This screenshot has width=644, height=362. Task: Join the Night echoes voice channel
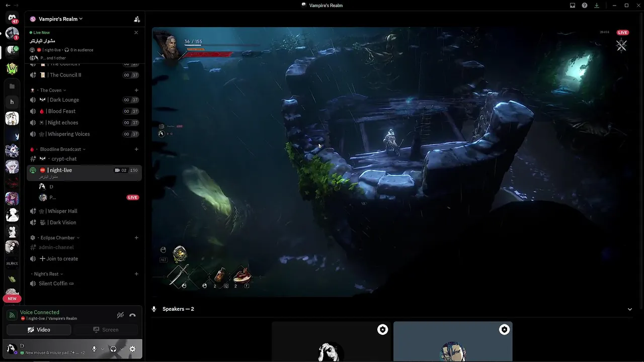tap(84, 123)
